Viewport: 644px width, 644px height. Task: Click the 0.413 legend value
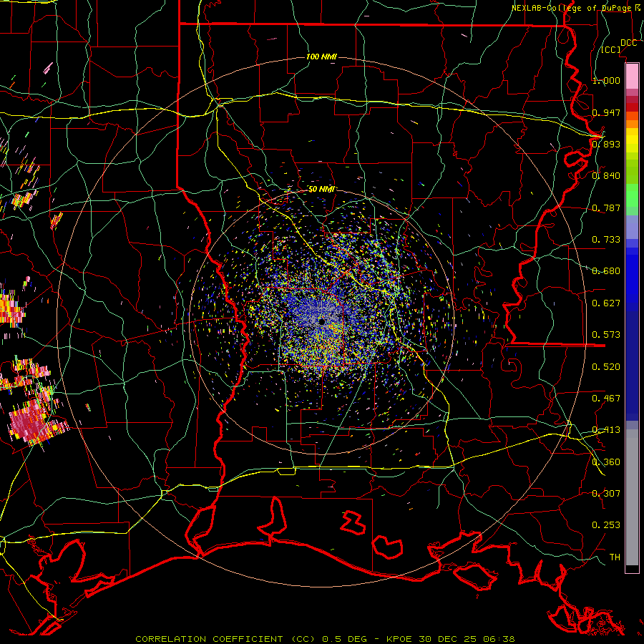(606, 430)
